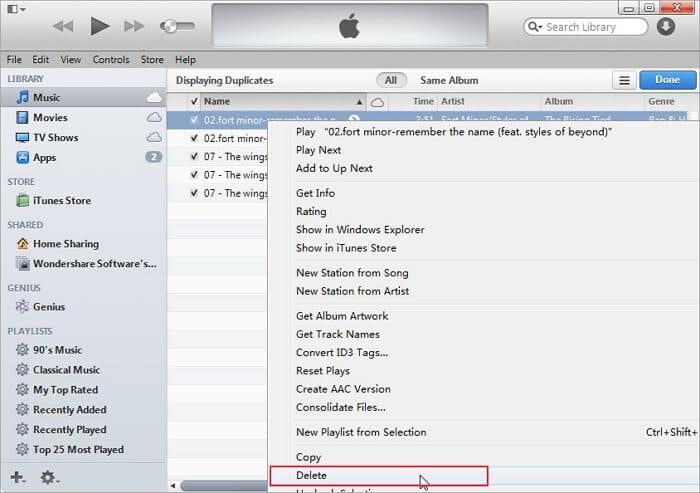Click the All duplicates filter button
700x493 pixels.
pyautogui.click(x=391, y=80)
